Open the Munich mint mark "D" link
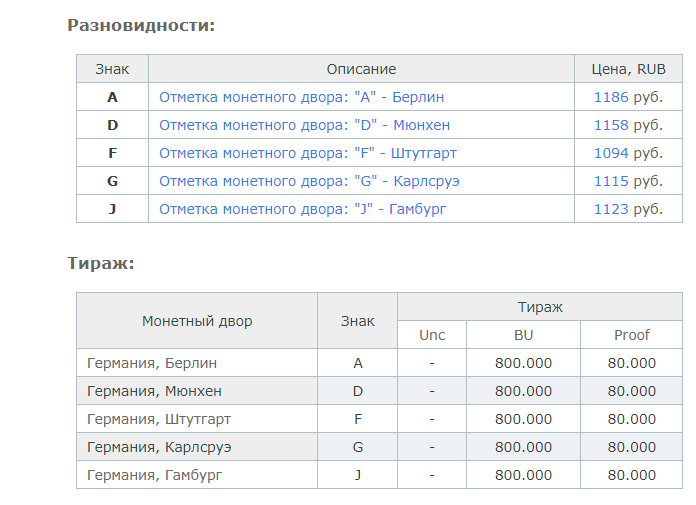The width and height of the screenshot is (696, 505). click(x=304, y=125)
